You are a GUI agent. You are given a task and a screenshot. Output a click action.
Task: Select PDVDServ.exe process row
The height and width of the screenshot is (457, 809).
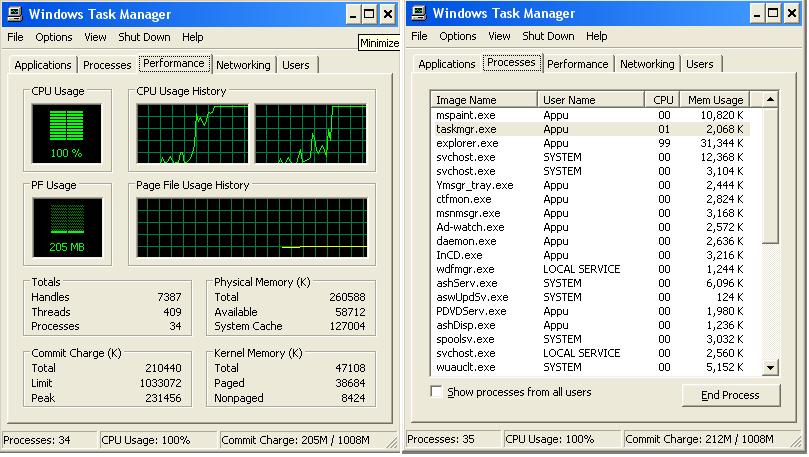[x=590, y=311]
